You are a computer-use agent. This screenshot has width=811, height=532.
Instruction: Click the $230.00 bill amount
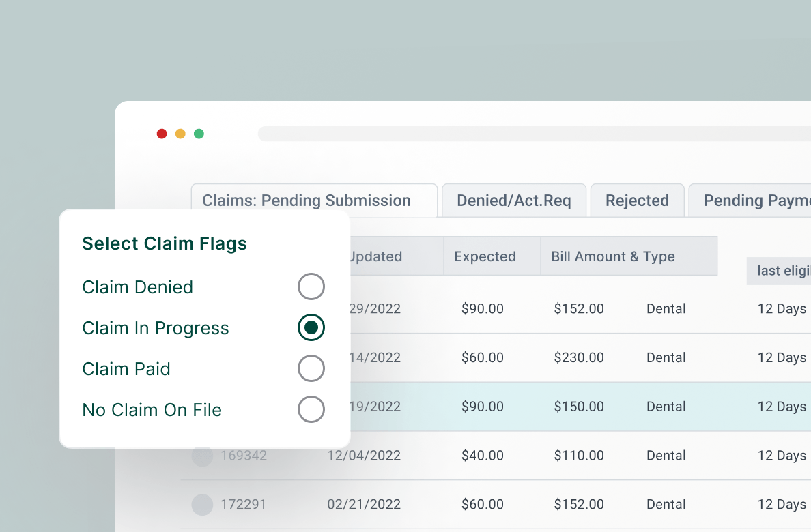coord(579,358)
